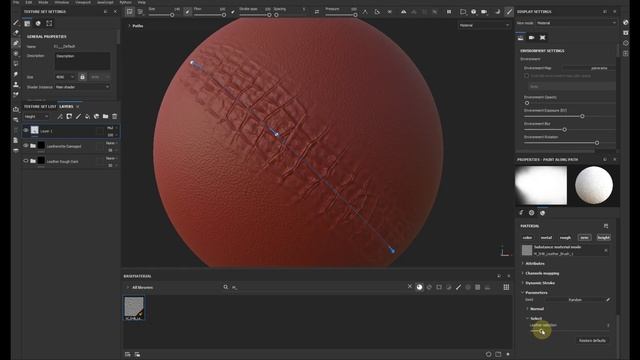This screenshot has width=640, height=360.
Task: Open the Material dropdown in viewport corner
Action: tap(484, 25)
